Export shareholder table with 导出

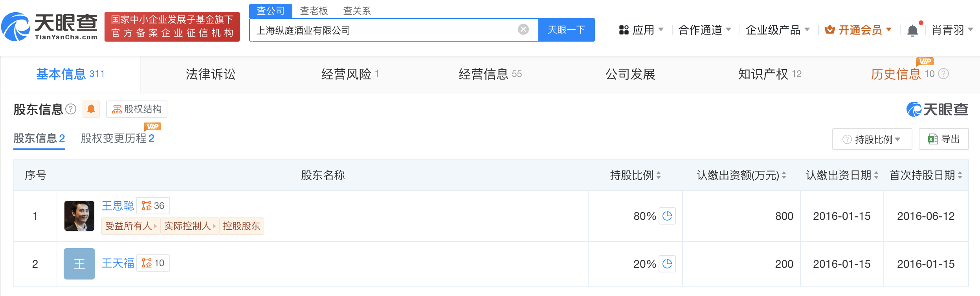point(943,139)
